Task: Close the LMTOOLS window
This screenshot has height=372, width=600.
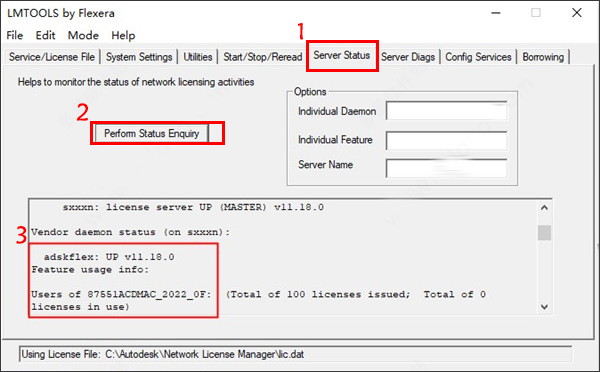Action: point(577,13)
